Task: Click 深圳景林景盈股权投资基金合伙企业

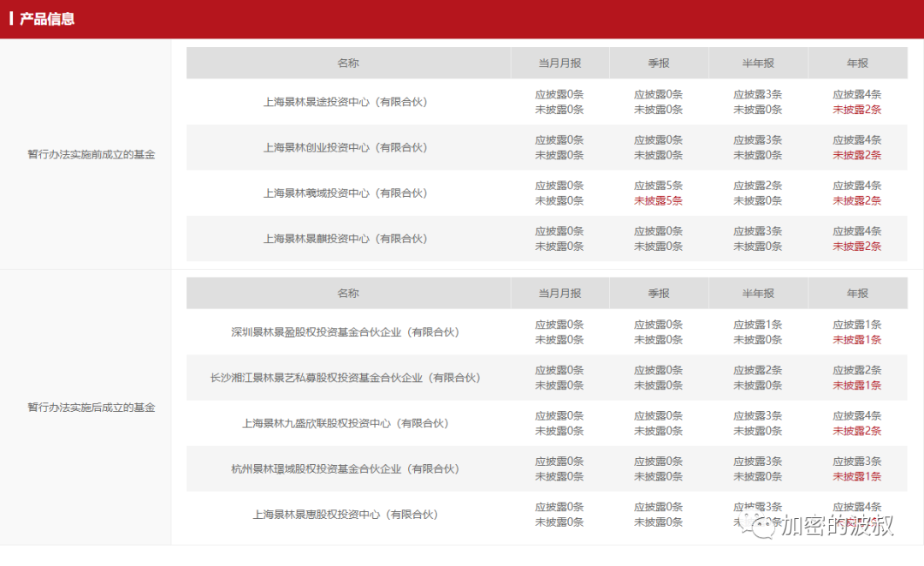Action: pos(348,331)
